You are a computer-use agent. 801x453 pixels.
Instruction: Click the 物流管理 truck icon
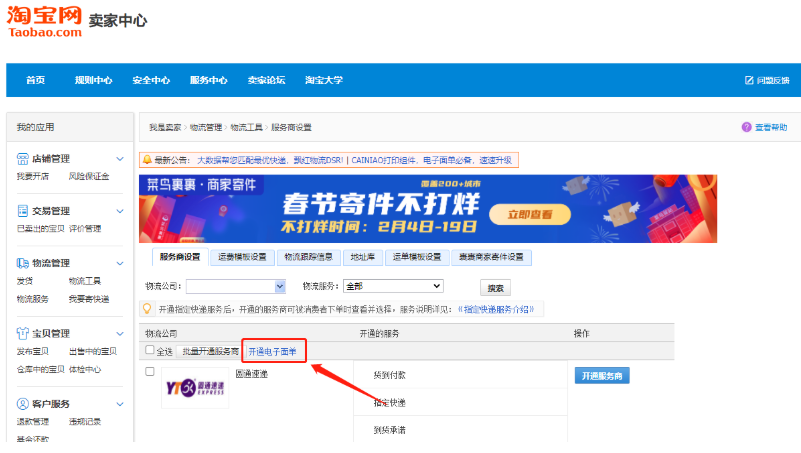22,263
